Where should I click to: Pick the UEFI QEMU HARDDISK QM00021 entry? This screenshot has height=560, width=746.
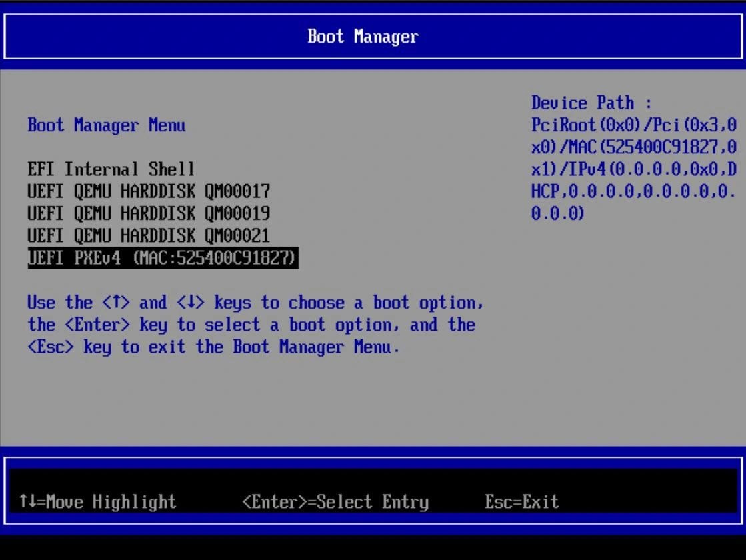coord(149,236)
